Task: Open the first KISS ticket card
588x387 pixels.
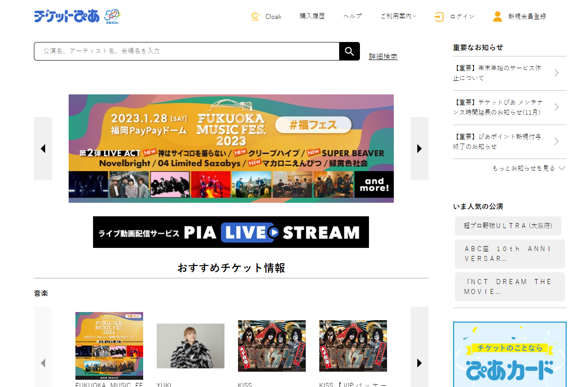Action: 272,346
